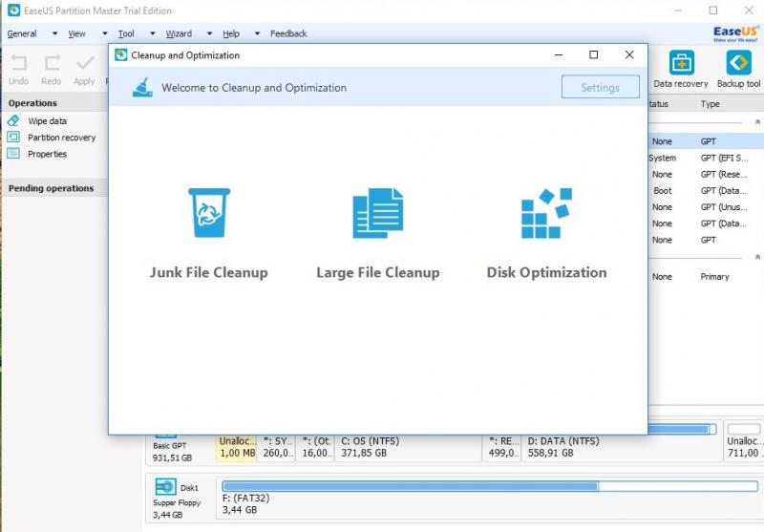Select the D: DATA (NTFS) partition block
This screenshot has height=532, width=764.
pyautogui.click(x=621, y=447)
